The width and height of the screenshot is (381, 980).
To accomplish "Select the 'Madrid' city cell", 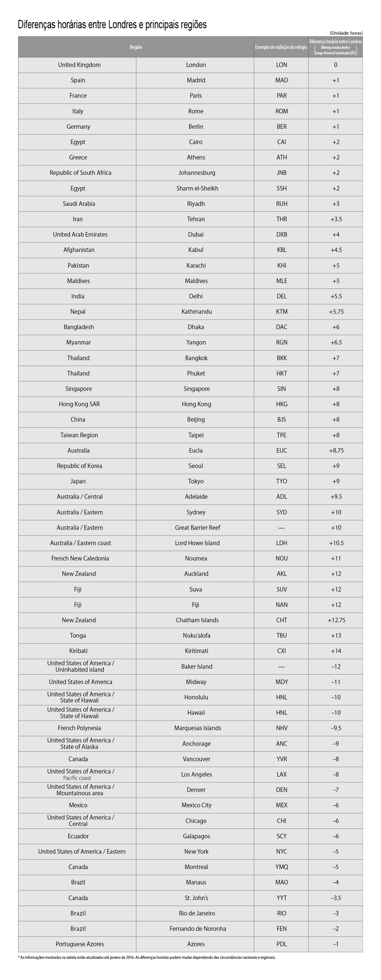I will [196, 80].
